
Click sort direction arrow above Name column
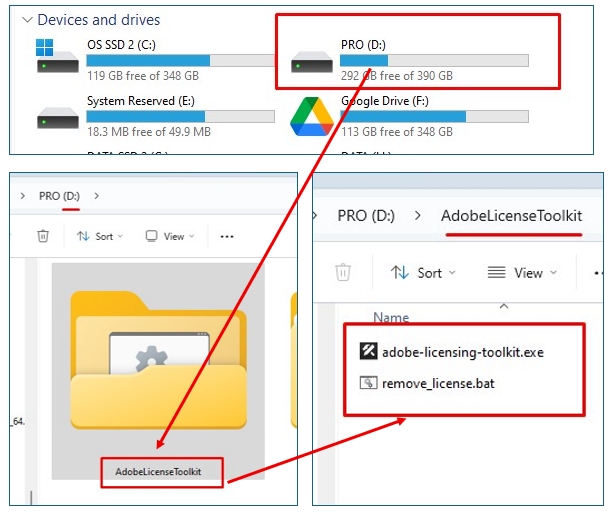click(504, 306)
